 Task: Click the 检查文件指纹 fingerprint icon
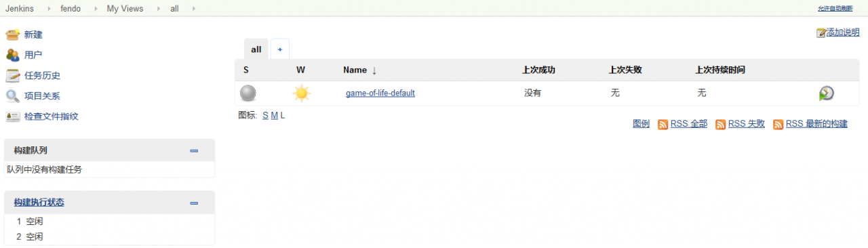[x=13, y=116]
